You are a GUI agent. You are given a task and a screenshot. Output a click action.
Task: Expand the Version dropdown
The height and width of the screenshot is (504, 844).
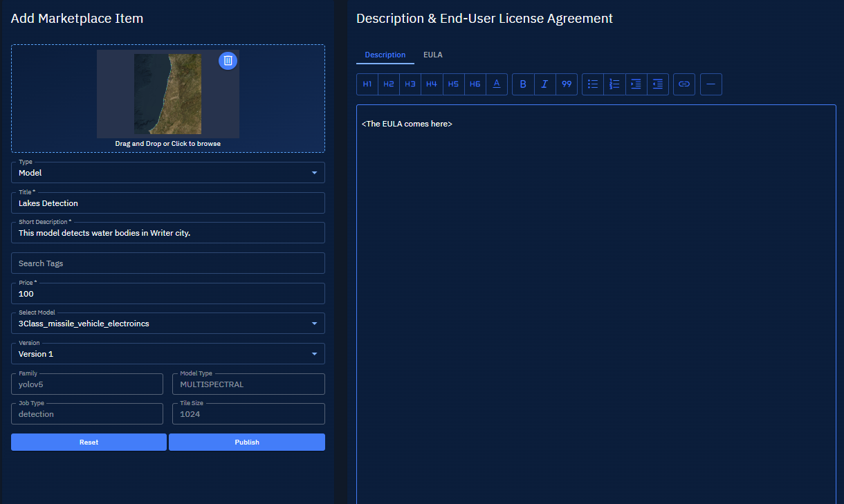167,354
